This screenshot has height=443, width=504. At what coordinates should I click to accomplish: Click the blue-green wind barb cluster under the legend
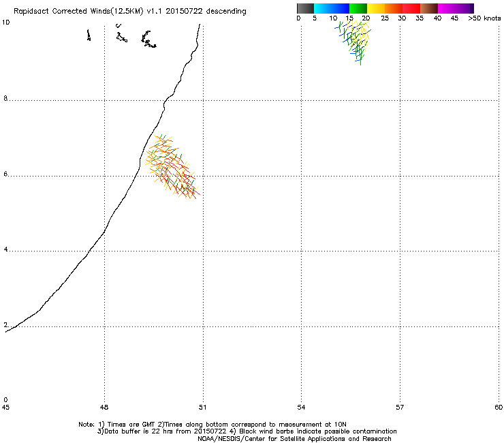click(x=353, y=41)
